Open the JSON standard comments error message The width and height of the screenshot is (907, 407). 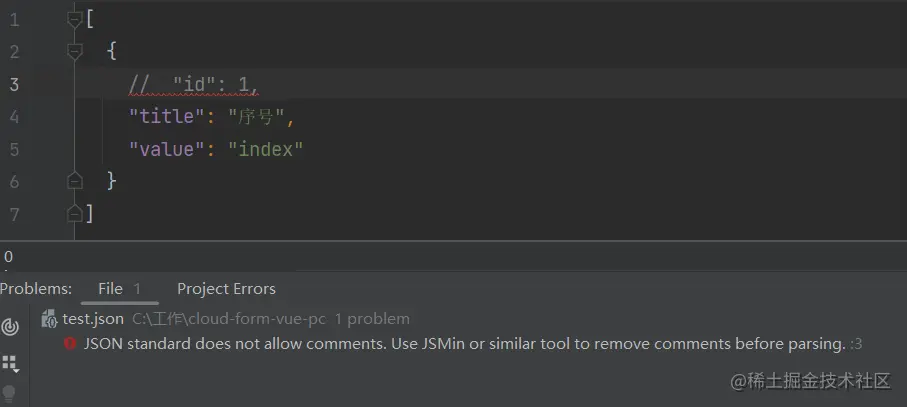[464, 344]
